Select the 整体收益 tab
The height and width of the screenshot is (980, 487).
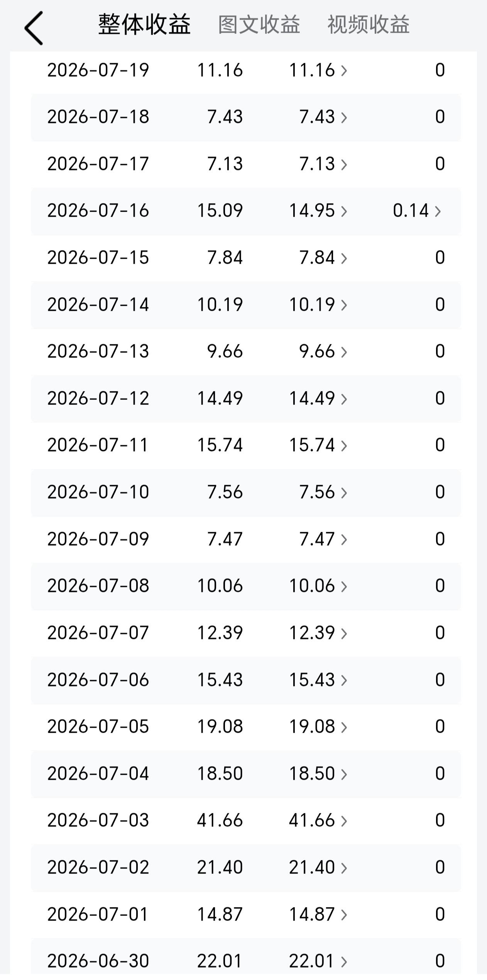click(144, 25)
